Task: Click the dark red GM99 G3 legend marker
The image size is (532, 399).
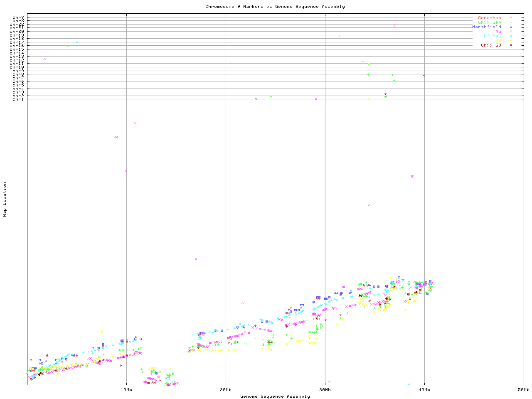Action: 511,45
